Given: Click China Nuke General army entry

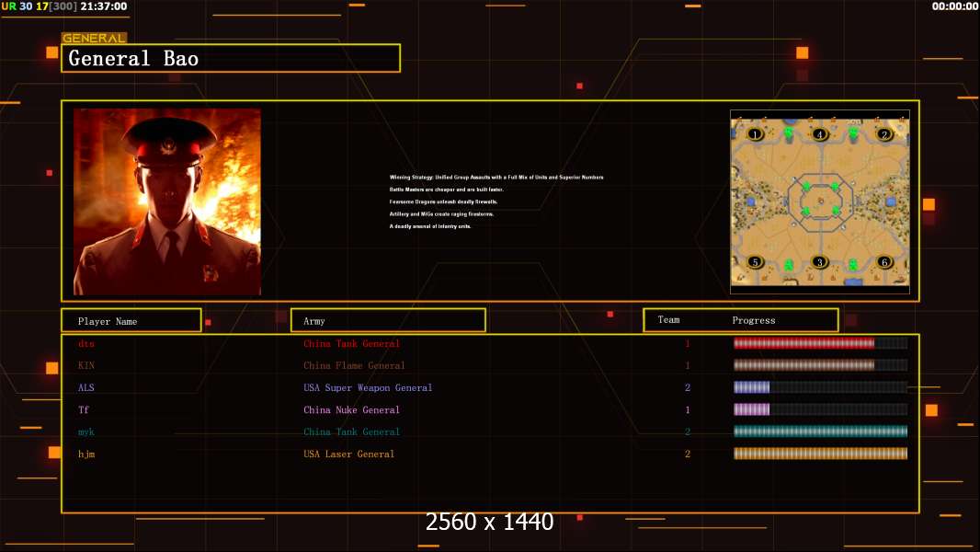Looking at the screenshot, I should (x=351, y=409).
